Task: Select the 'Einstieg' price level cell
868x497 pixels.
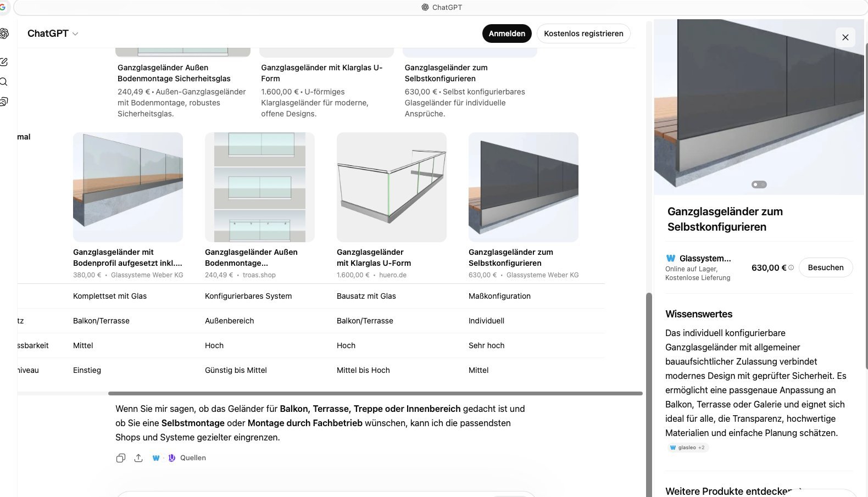Action: [x=87, y=370]
